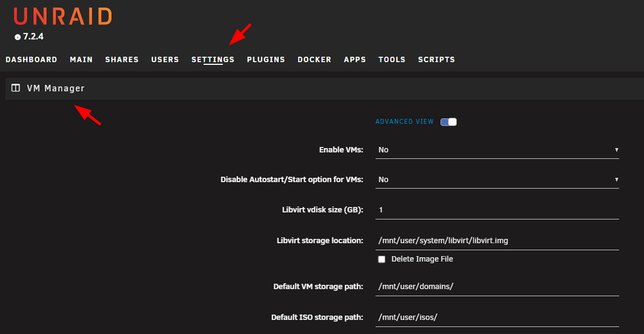
Task: Open the Enable VMs dropdown
Action: (497, 150)
